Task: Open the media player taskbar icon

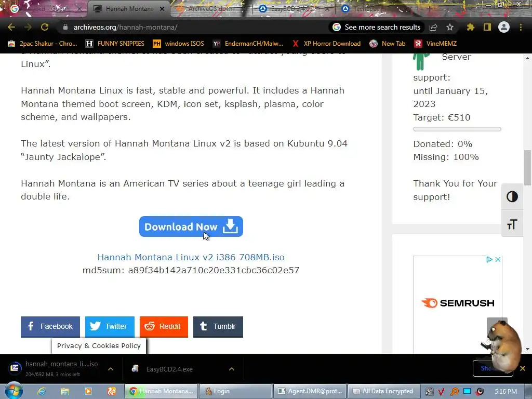Action: point(88,391)
